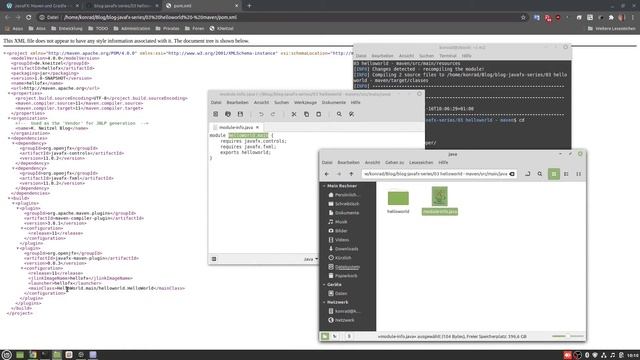The width and height of the screenshot is (640, 360).
Task: Switch file manager to compact view
Action: [x=578, y=174]
